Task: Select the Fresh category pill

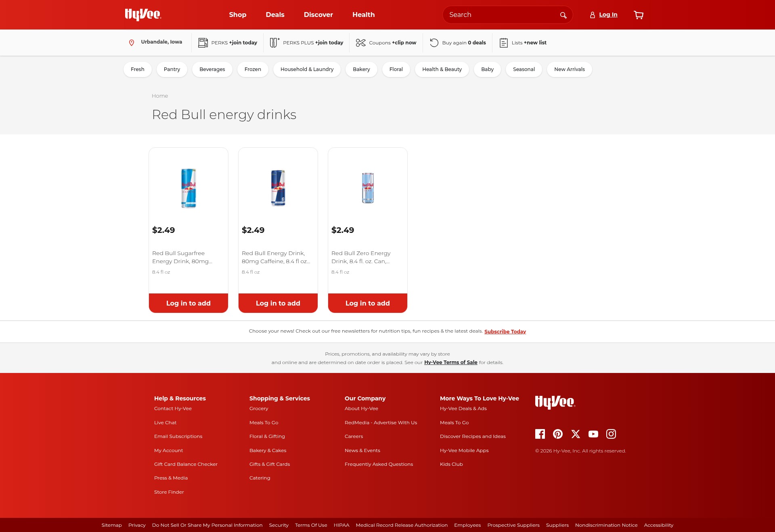Action: point(138,69)
